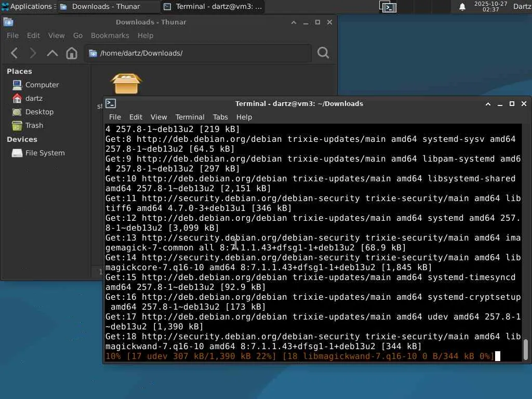Close the Thunar window

point(329,22)
